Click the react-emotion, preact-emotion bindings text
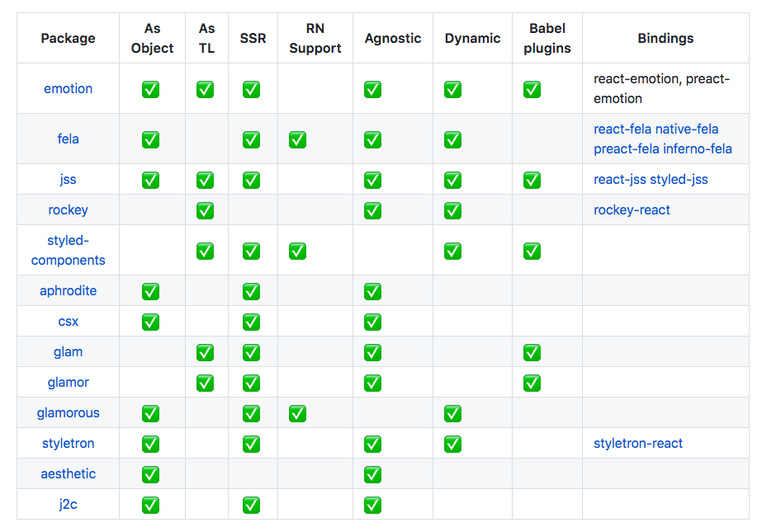The height and width of the screenshot is (532, 762). (x=661, y=89)
